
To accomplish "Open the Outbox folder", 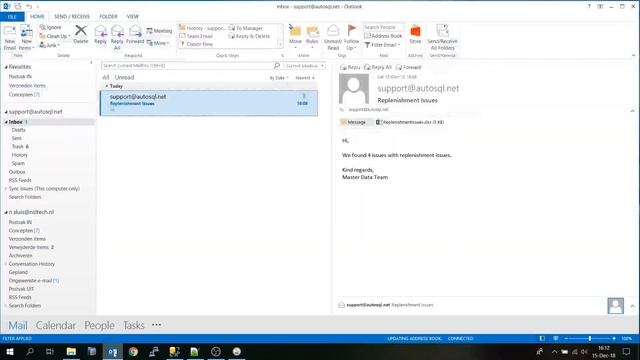I will pyautogui.click(x=17, y=172).
